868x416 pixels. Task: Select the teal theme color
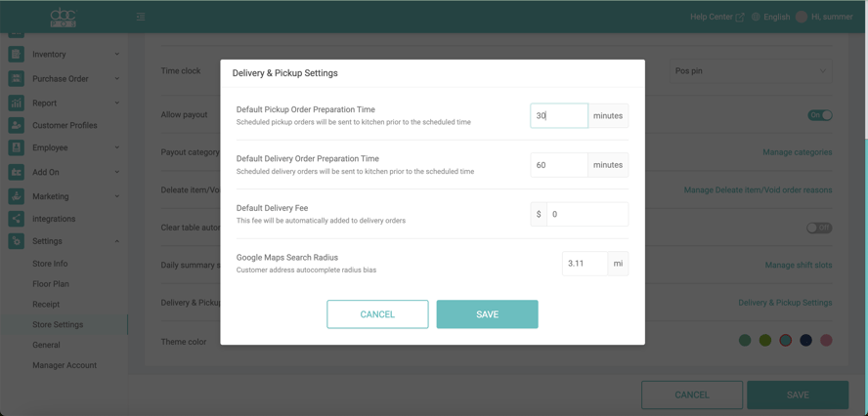[x=786, y=340]
